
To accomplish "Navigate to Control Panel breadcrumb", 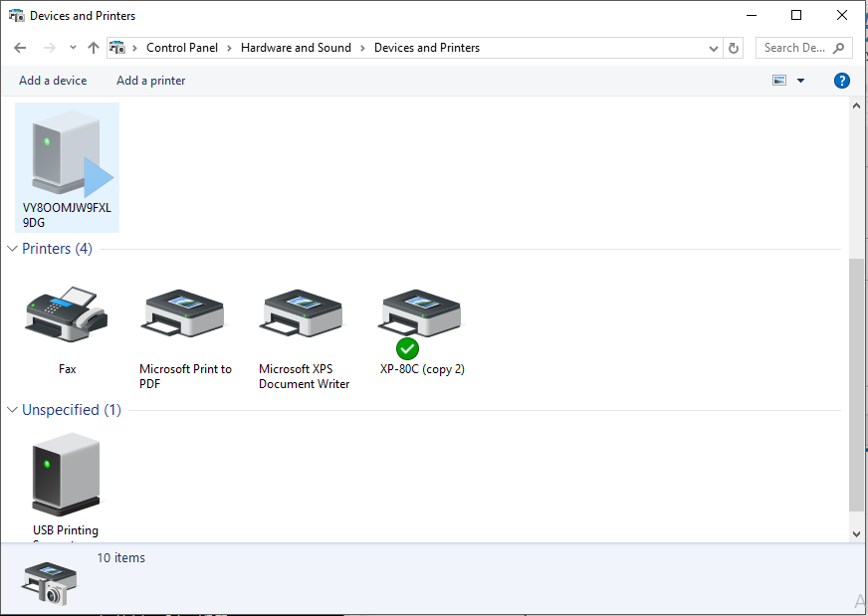I will coord(182,48).
